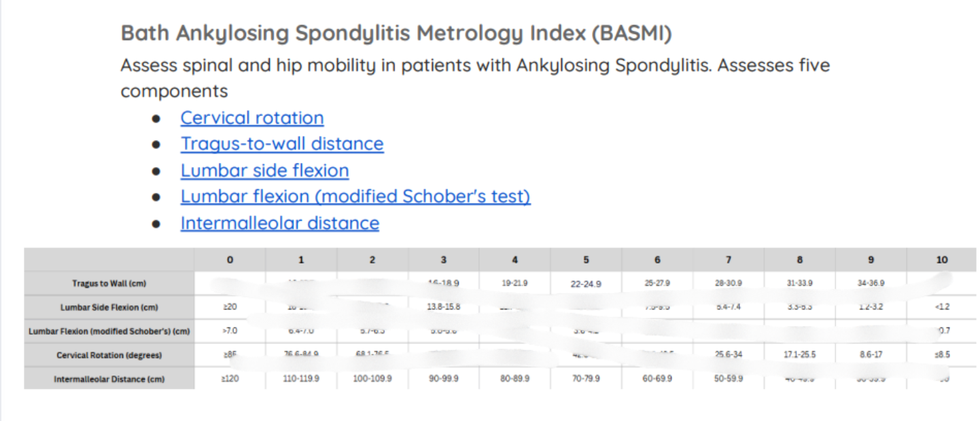This screenshot has width=980, height=421.
Task: Click the 13.8-15.8 lumbar side flexion cell
Action: tap(444, 307)
